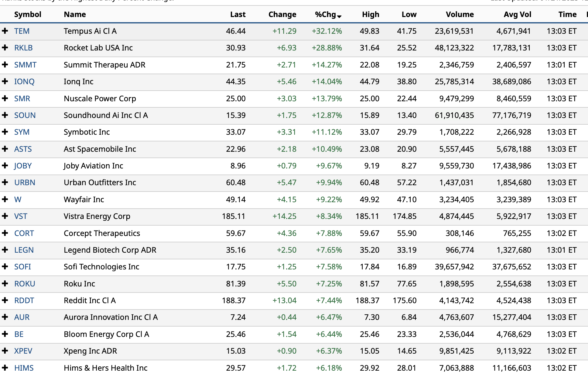Image resolution: width=588 pixels, height=374 pixels.
Task: Expand row for XPEV stock
Action: click(x=5, y=351)
